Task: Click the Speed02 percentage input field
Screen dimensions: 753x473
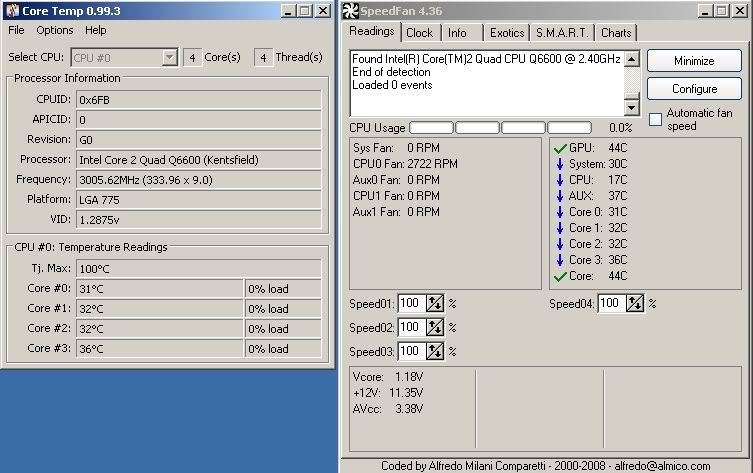Action: pos(410,327)
